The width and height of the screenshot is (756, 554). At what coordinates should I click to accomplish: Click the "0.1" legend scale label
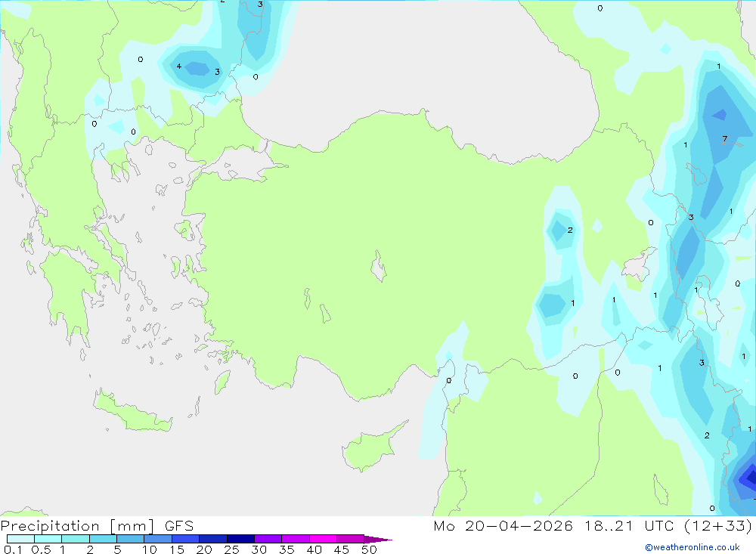pos(13,549)
